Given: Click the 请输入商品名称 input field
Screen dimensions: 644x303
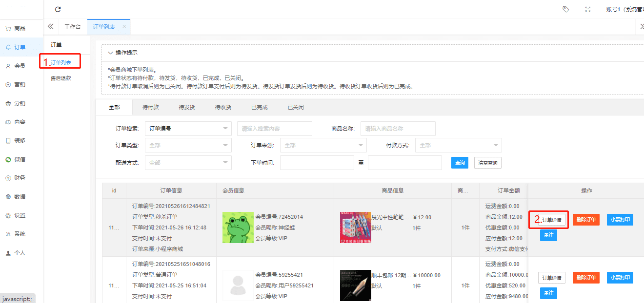Looking at the screenshot, I should point(398,129).
